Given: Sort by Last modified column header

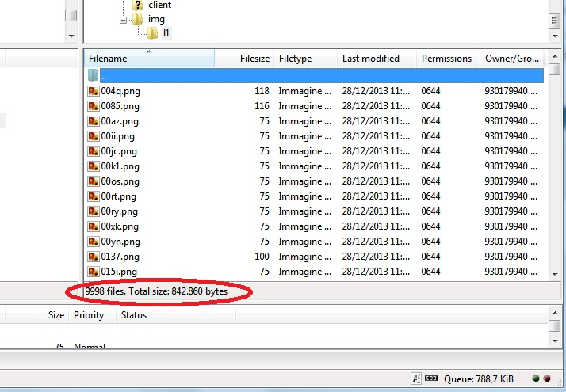Looking at the screenshot, I should [377, 59].
